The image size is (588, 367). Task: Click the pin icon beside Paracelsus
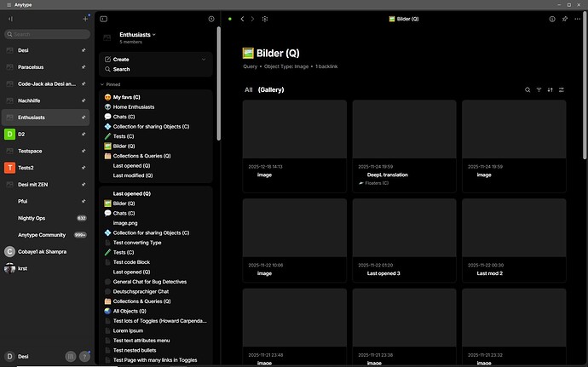[x=84, y=67]
